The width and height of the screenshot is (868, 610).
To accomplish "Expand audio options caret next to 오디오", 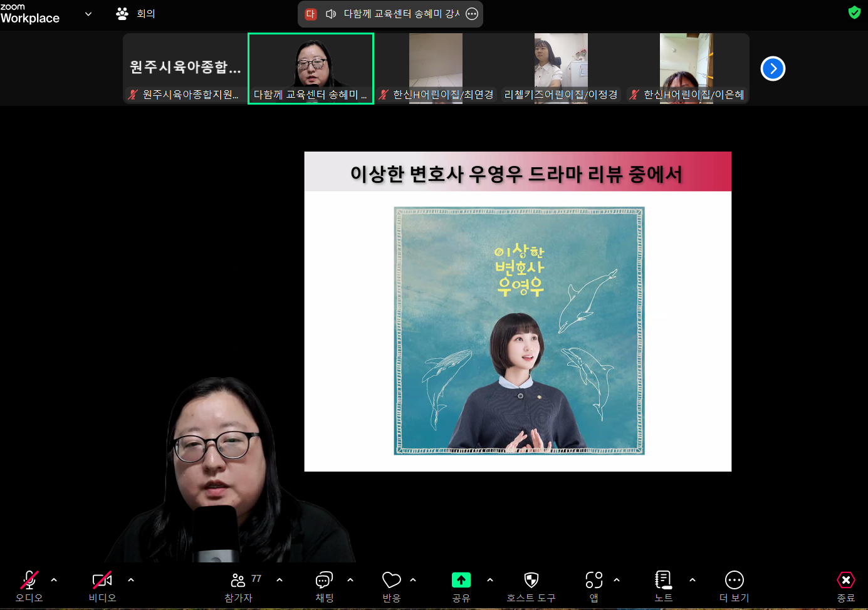I will click(54, 580).
